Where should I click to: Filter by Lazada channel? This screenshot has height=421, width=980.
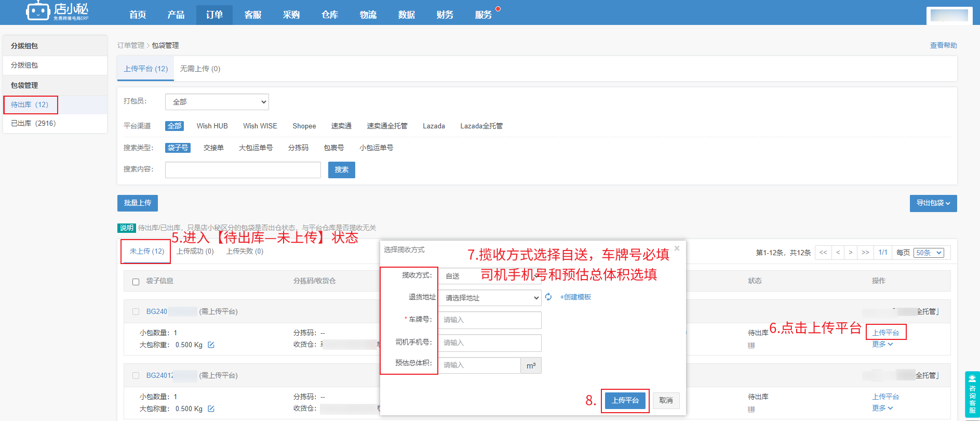point(434,126)
